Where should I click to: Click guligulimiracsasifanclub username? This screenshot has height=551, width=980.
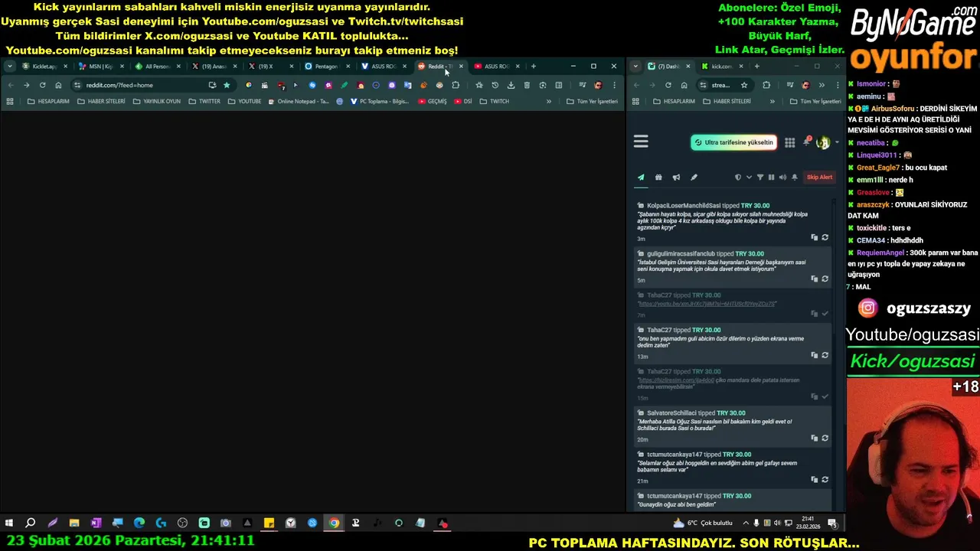[681, 253]
